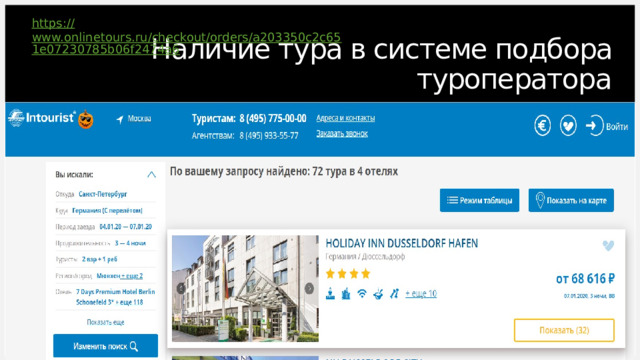Click Показать (32) offers button
Image resolution: width=640 pixels, height=360 pixels.
pos(564,330)
